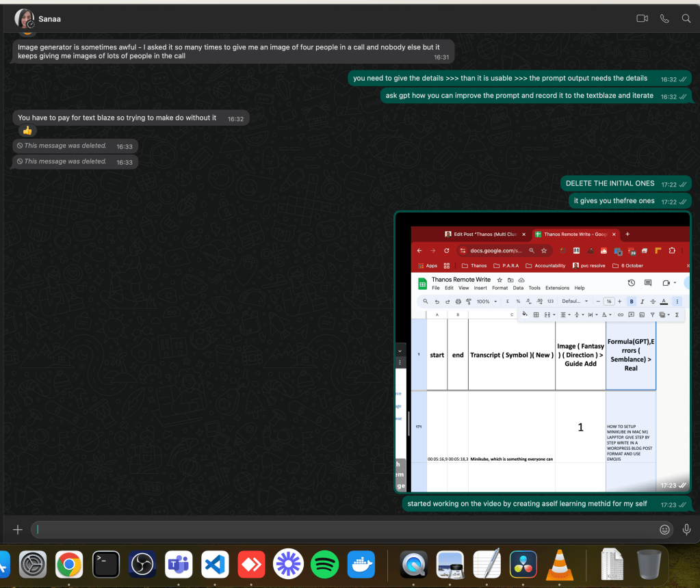Start a video call with Sanaa
Viewport: 700px width, 588px height.
[642, 18]
